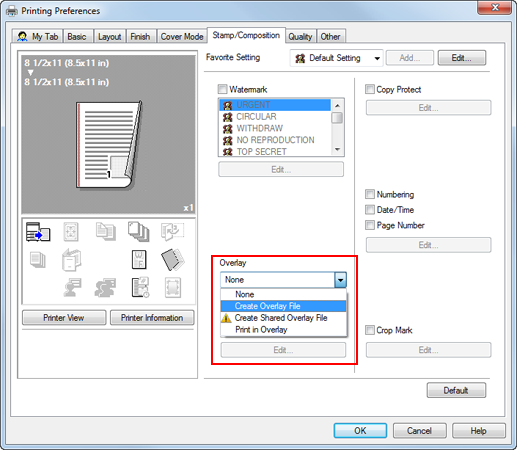Switch to the Cover Mode tab
This screenshot has width=517, height=450.
(182, 36)
